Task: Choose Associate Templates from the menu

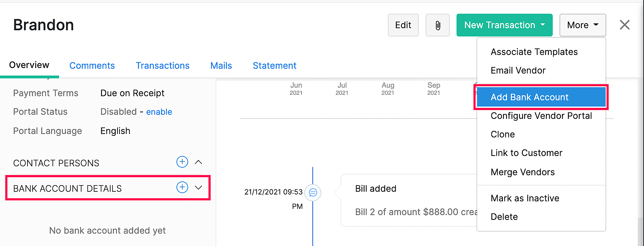Action: click(x=534, y=52)
